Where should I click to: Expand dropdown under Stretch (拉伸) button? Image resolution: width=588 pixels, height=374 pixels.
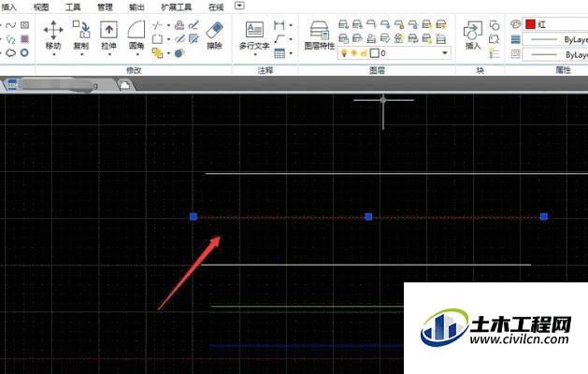tap(108, 54)
